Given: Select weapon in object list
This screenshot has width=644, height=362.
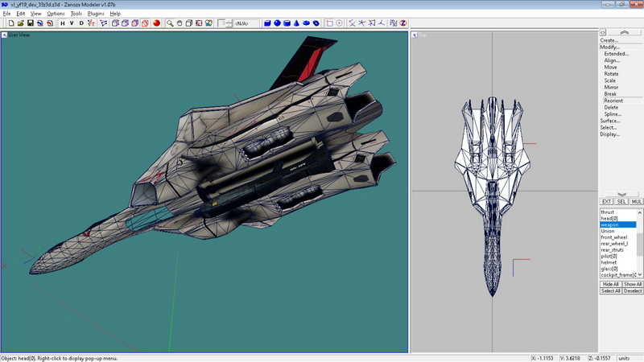Looking at the screenshot, I should point(617,225).
